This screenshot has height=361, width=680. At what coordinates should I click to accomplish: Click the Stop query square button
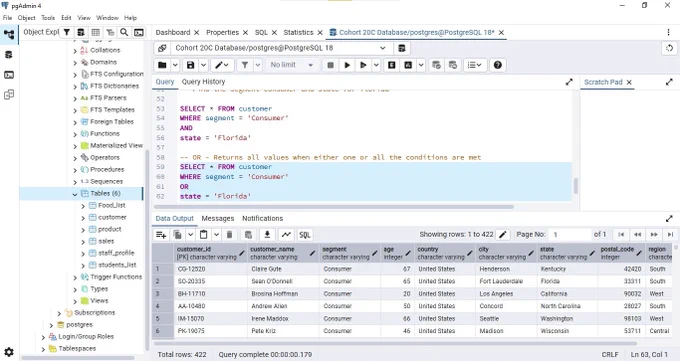point(330,65)
